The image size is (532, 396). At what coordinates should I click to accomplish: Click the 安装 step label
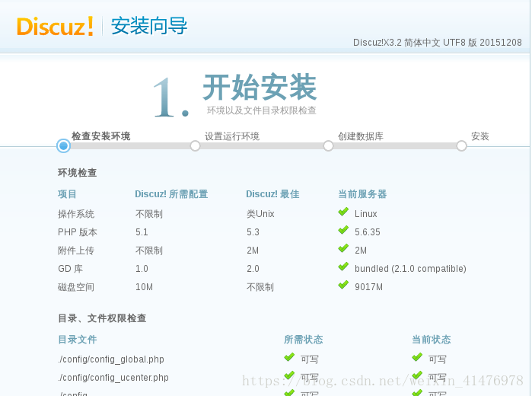click(480, 136)
